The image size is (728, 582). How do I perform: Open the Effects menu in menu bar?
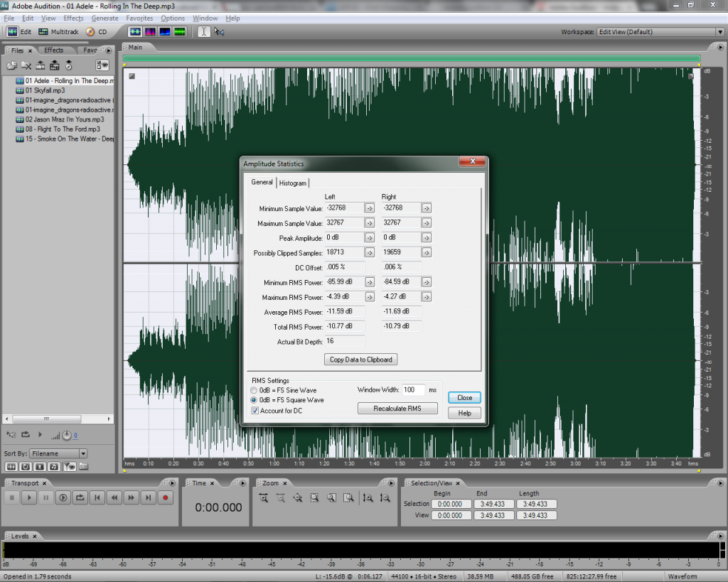[73, 18]
